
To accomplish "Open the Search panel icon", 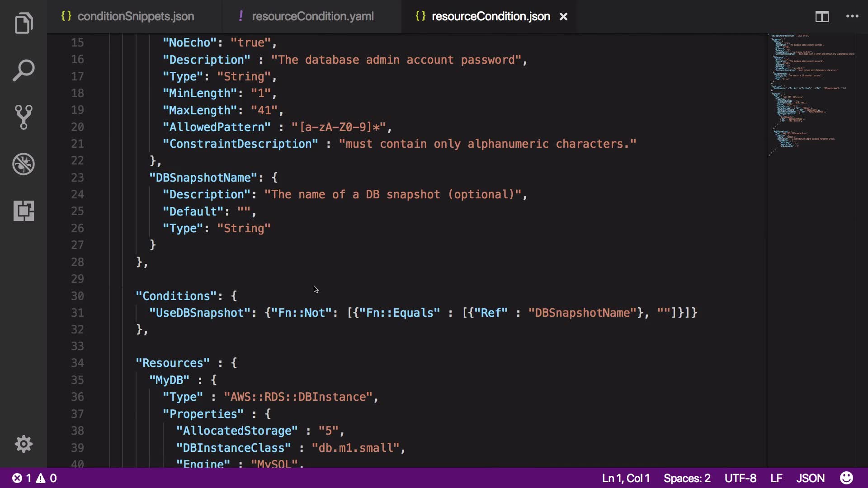I will pos(24,70).
